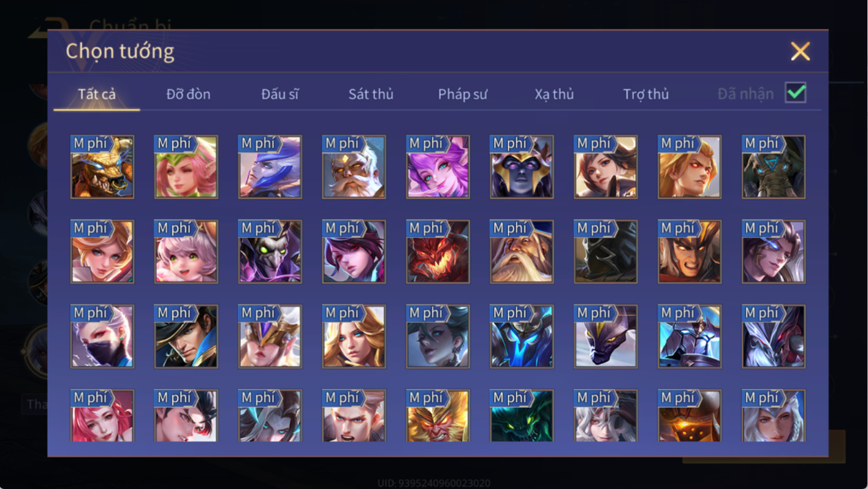The height and width of the screenshot is (489, 868).
Task: Toggle the Đã nhận checkbox
Action: click(x=796, y=93)
